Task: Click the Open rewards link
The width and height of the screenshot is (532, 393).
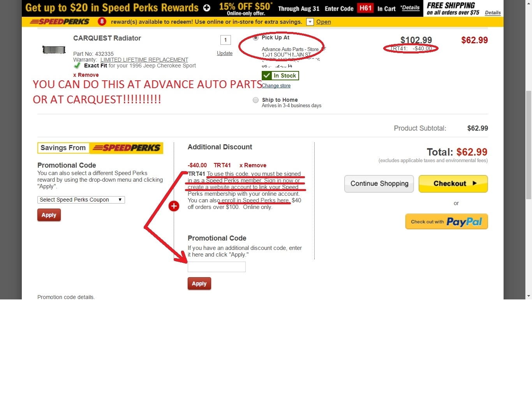Action: 324,22
